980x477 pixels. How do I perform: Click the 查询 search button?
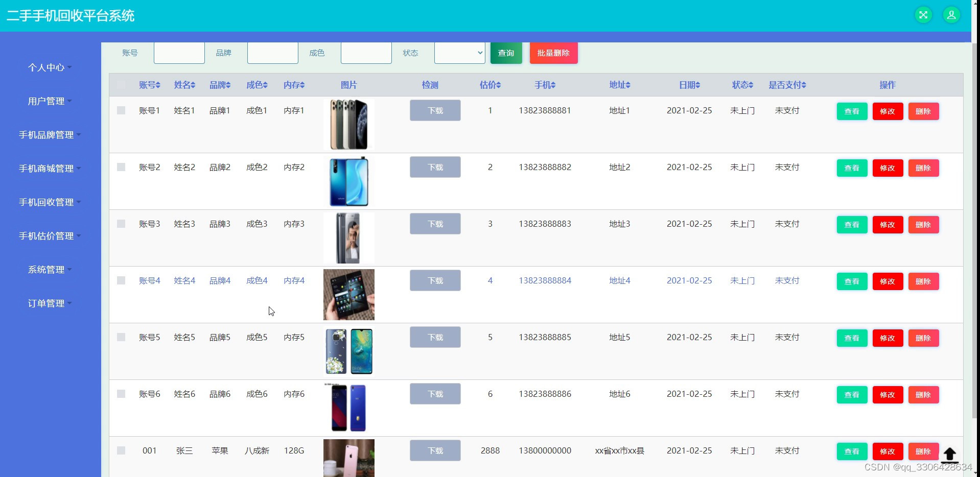coord(506,53)
